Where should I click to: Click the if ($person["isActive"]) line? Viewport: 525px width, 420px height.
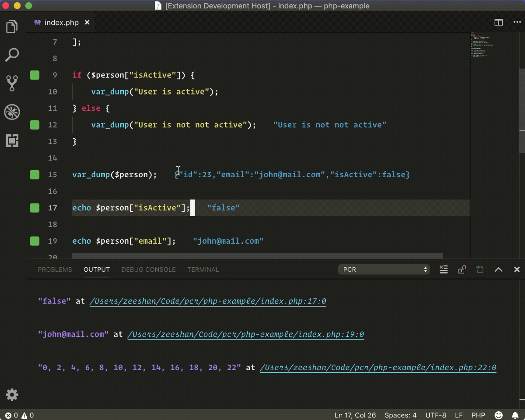coord(133,75)
